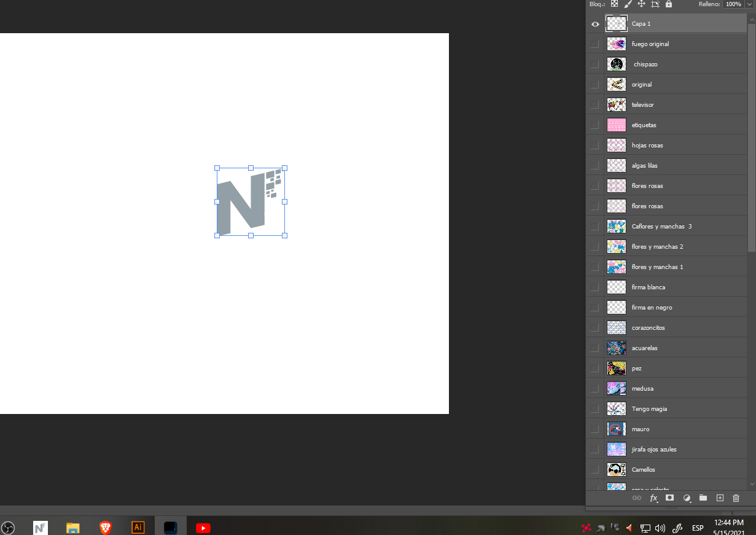Image resolution: width=756 pixels, height=535 pixels.
Task: Select layer named "jirafa ojos azules"
Action: (x=654, y=450)
